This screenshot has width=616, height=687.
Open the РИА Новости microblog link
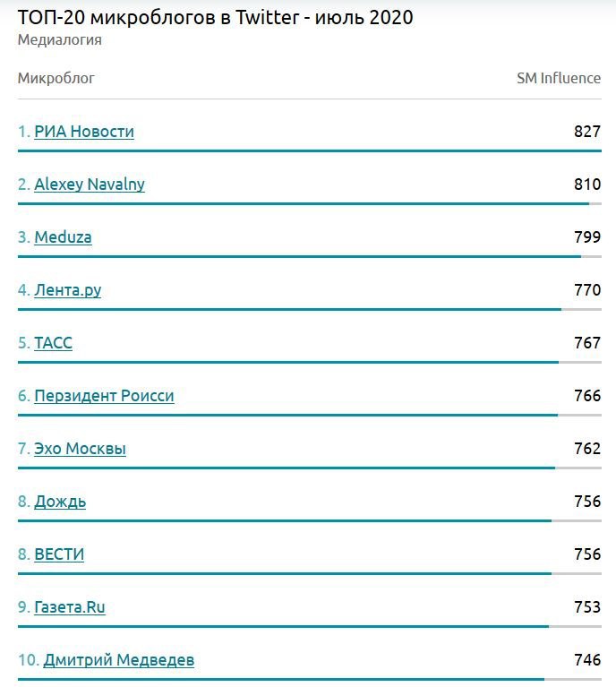click(84, 132)
